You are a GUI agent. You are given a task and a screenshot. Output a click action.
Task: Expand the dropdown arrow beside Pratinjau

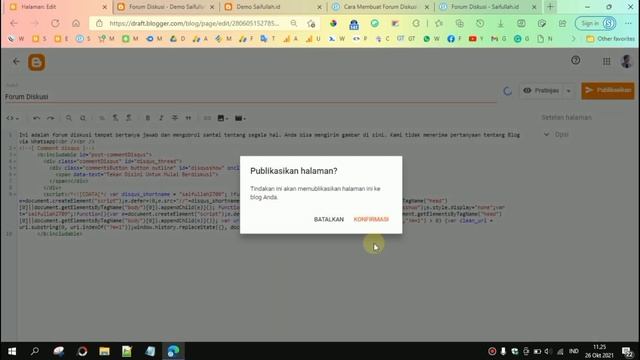pyautogui.click(x=569, y=91)
